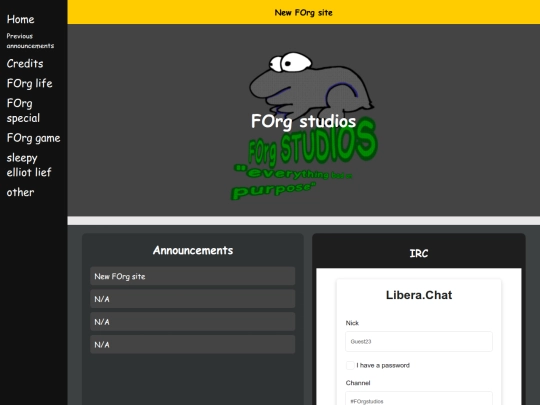Tick the "I have a password" checkbox
Viewport: 540px width, 405px height.
[x=350, y=365]
